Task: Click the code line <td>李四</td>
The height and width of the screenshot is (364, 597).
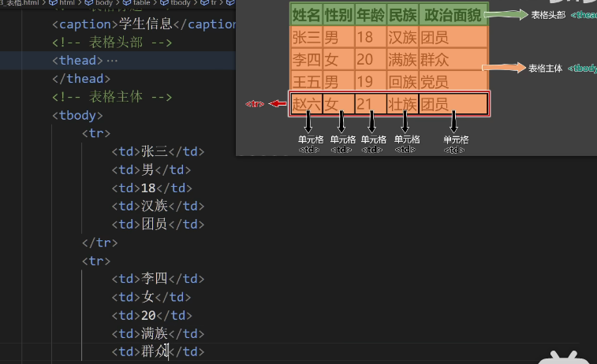Action: point(158,279)
